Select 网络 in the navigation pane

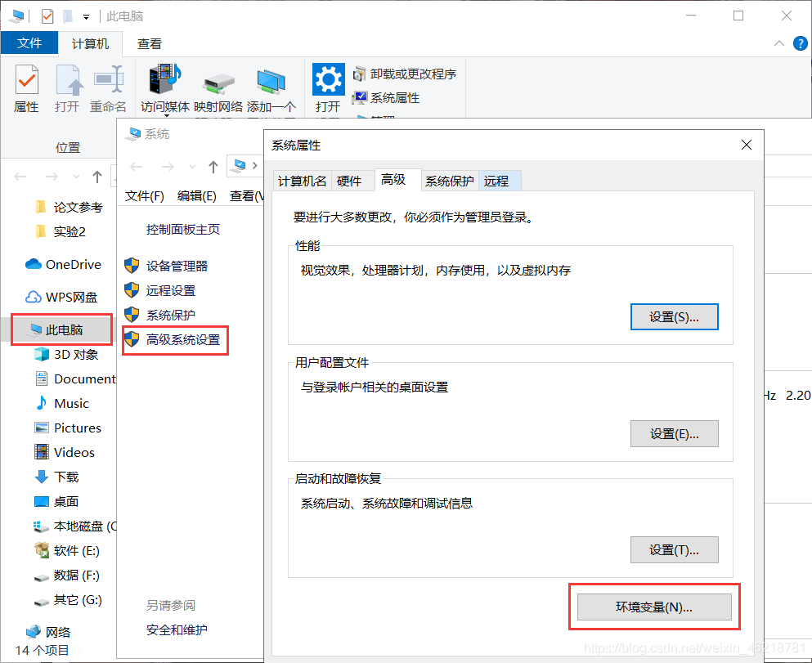[x=48, y=632]
